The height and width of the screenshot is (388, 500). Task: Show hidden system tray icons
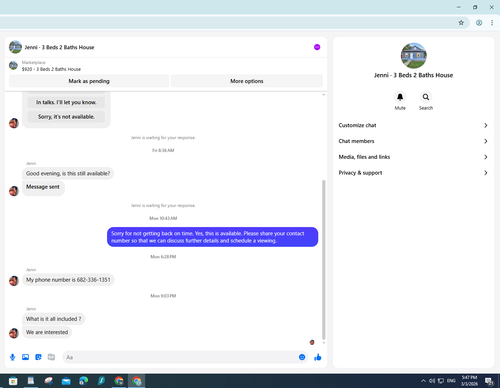pyautogui.click(x=423, y=381)
